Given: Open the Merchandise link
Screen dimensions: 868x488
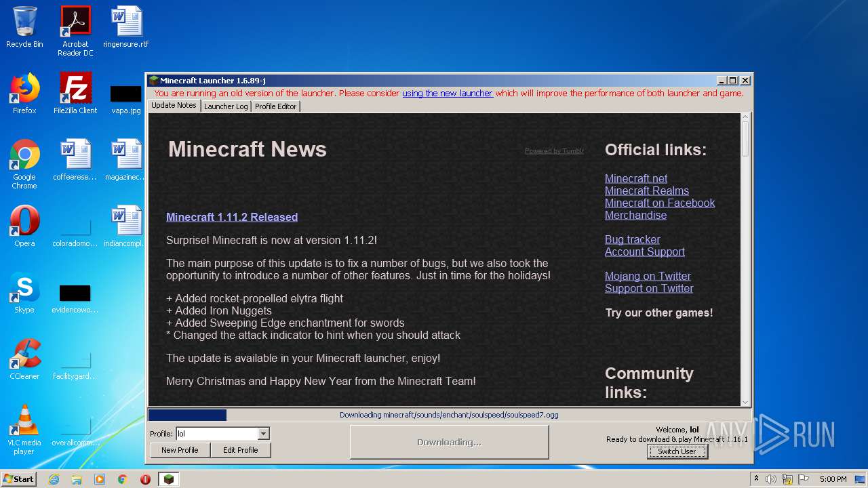Looking at the screenshot, I should (x=635, y=215).
